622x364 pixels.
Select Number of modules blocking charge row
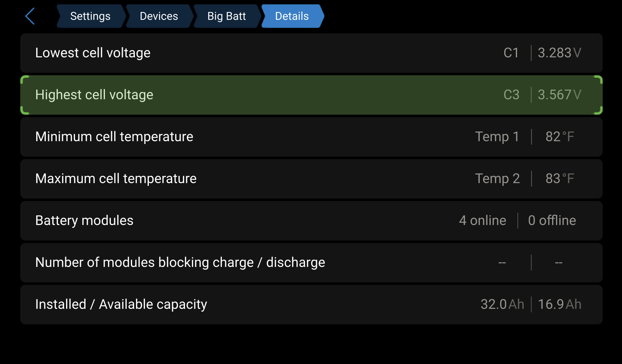311,262
